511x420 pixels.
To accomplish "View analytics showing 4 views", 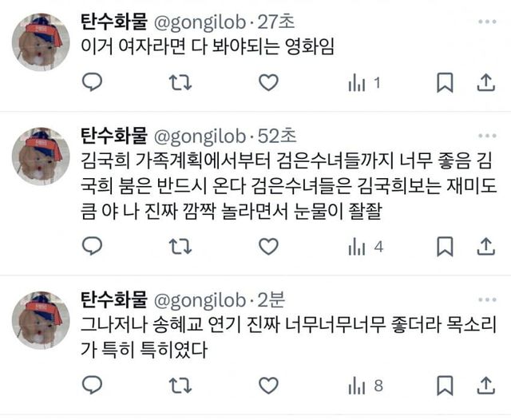I will pyautogui.click(x=366, y=247).
